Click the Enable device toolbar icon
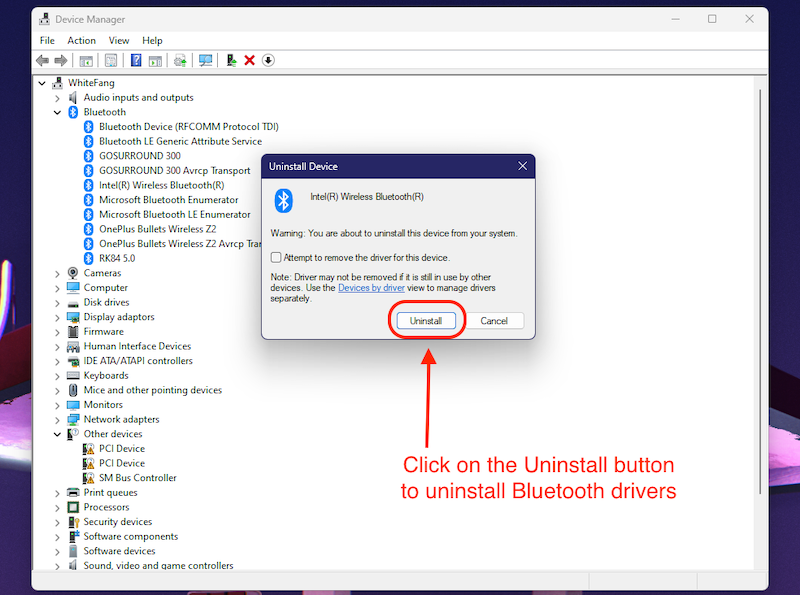The width and height of the screenshot is (800, 595). pyautogui.click(x=231, y=60)
